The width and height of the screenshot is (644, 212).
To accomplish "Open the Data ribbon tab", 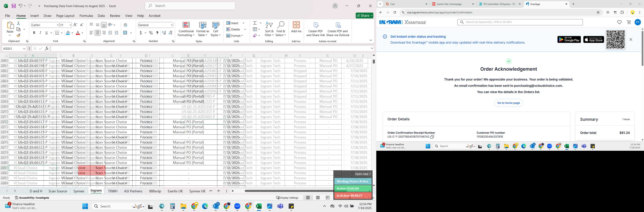I will point(101,16).
